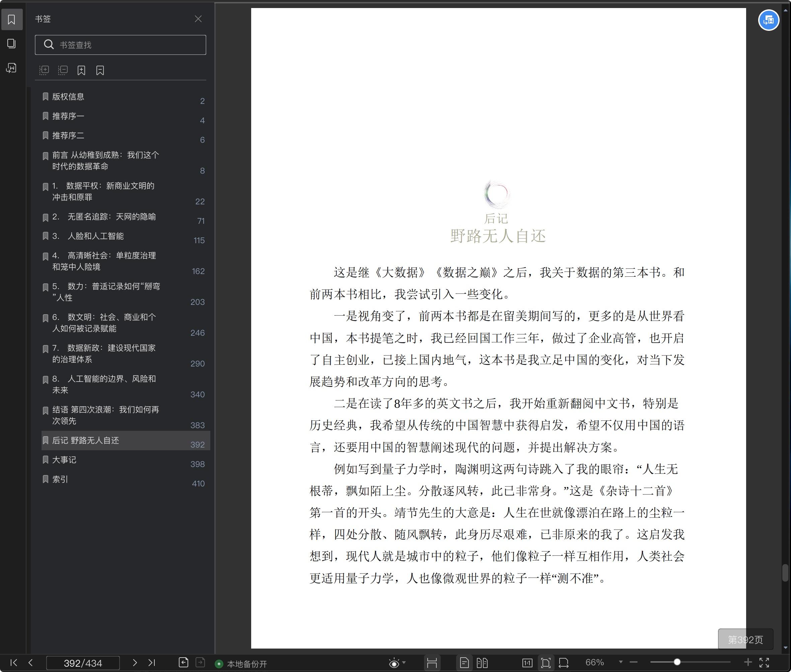Click the page number field 392/434
The width and height of the screenshot is (791, 672).
click(x=83, y=663)
